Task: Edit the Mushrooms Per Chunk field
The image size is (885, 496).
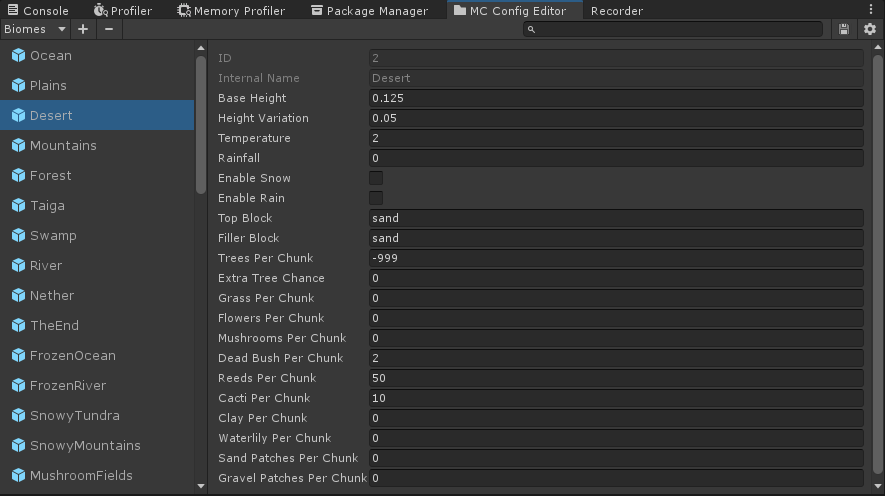Action: click(616, 338)
